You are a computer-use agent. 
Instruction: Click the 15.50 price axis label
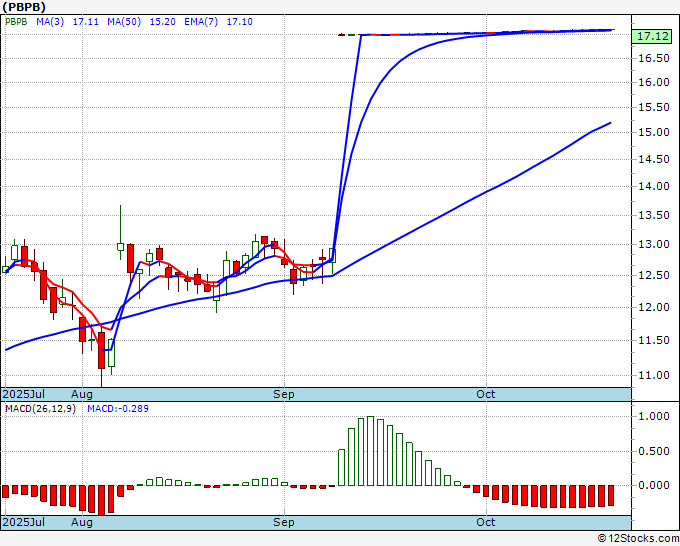[x=654, y=108]
